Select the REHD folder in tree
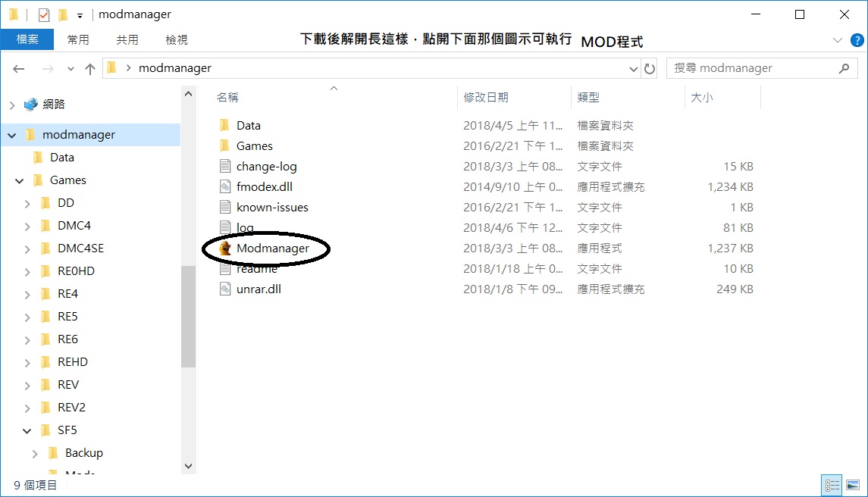Screen dimensions: 868x497 73,362
